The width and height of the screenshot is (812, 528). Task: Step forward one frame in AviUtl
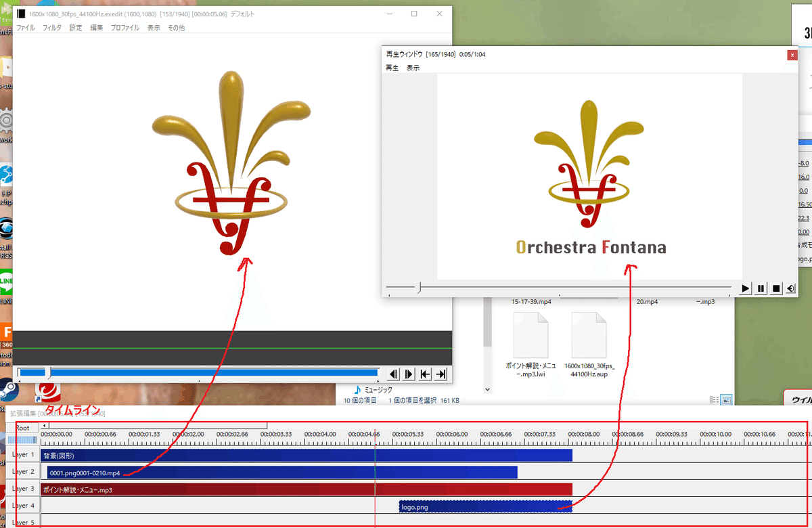(x=409, y=374)
